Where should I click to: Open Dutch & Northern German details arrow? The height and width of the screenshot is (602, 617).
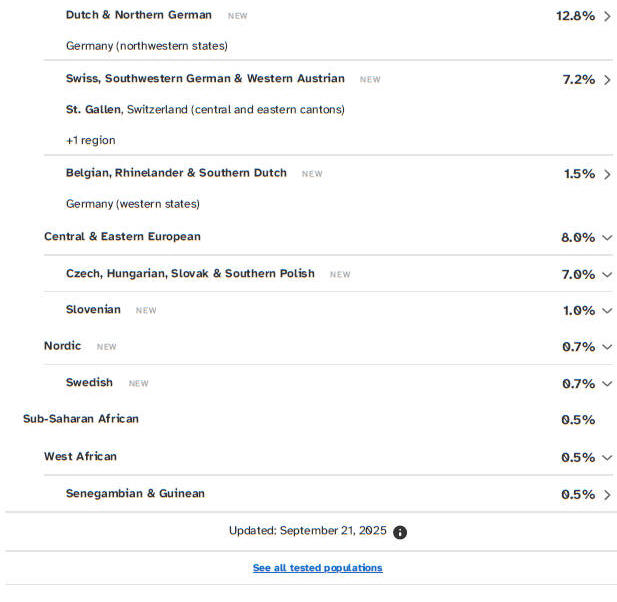click(607, 16)
